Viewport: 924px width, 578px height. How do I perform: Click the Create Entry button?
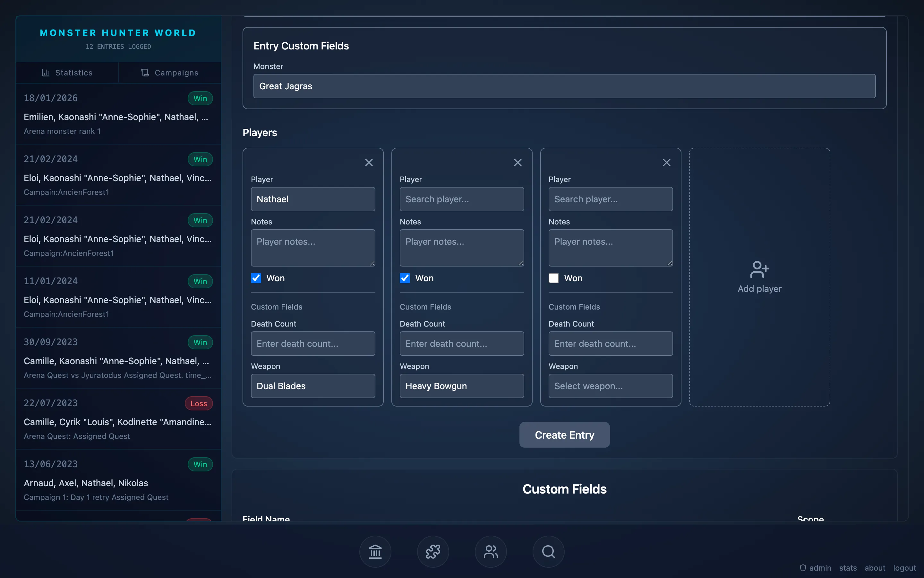[564, 435]
